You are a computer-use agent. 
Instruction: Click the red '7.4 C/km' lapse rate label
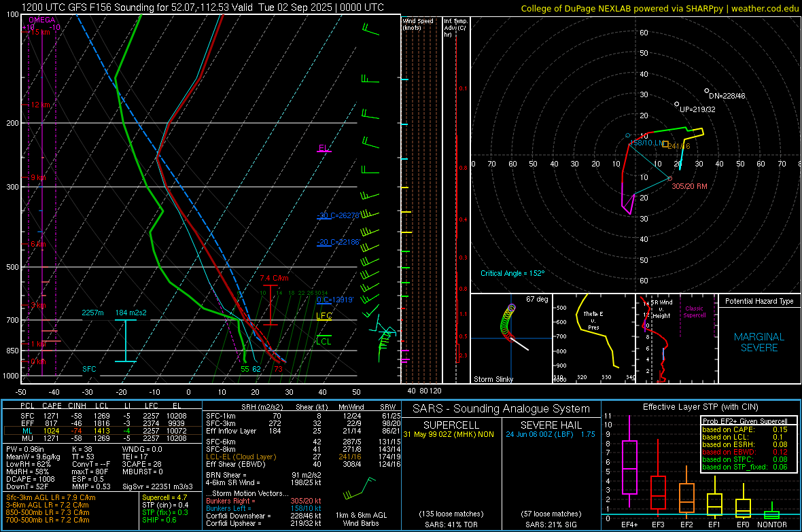pyautogui.click(x=274, y=279)
